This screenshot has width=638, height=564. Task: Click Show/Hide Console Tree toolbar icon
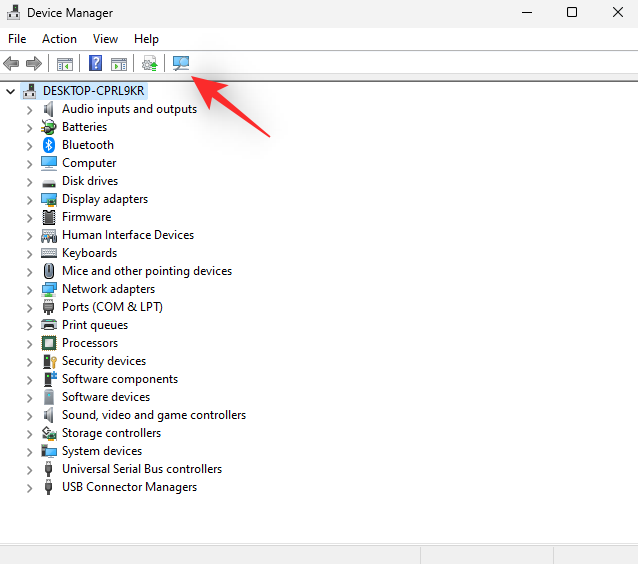[x=65, y=64]
